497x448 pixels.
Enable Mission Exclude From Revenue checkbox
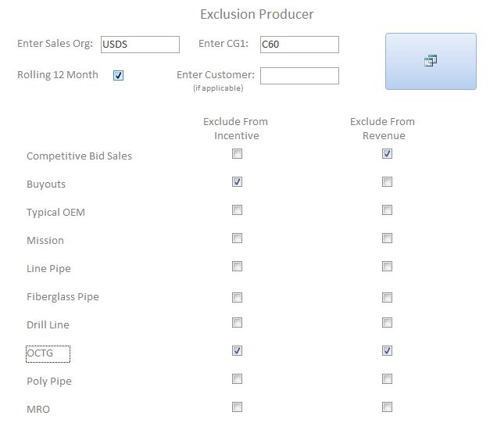click(387, 238)
